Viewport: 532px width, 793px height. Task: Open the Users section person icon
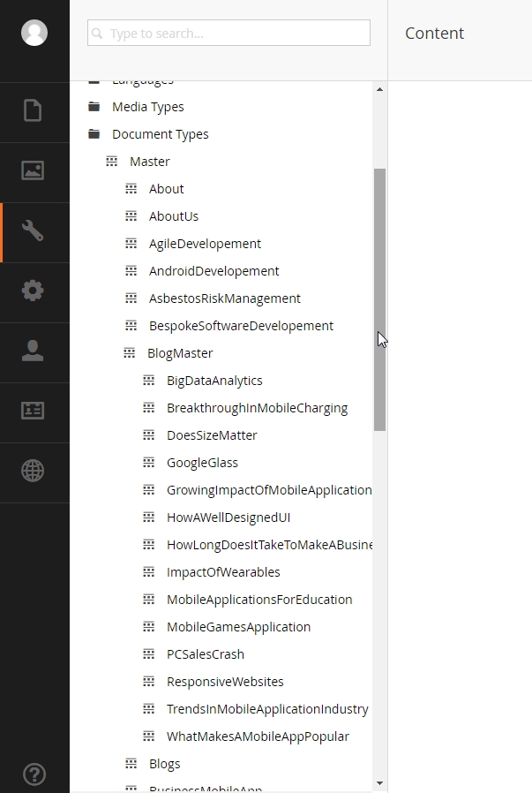33,351
